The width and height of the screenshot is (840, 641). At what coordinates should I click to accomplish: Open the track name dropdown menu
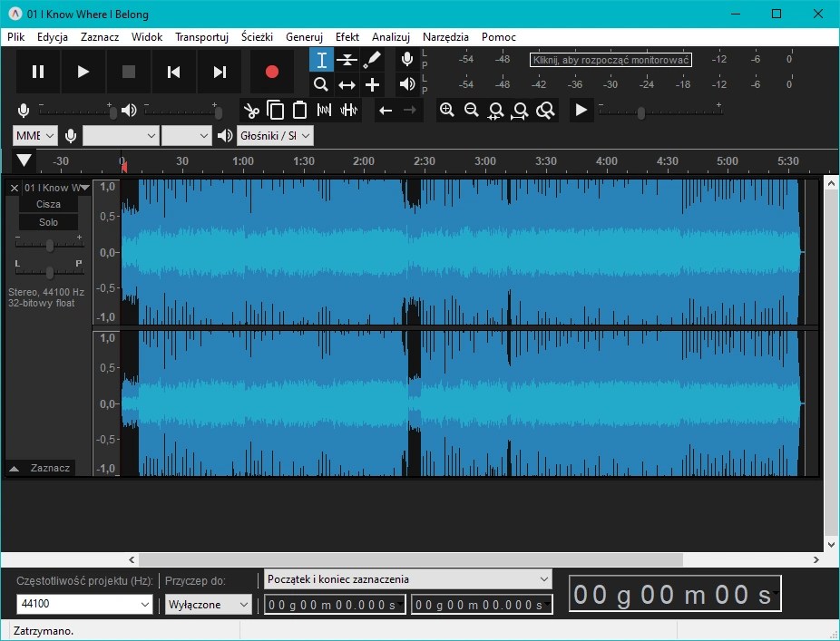point(58,188)
